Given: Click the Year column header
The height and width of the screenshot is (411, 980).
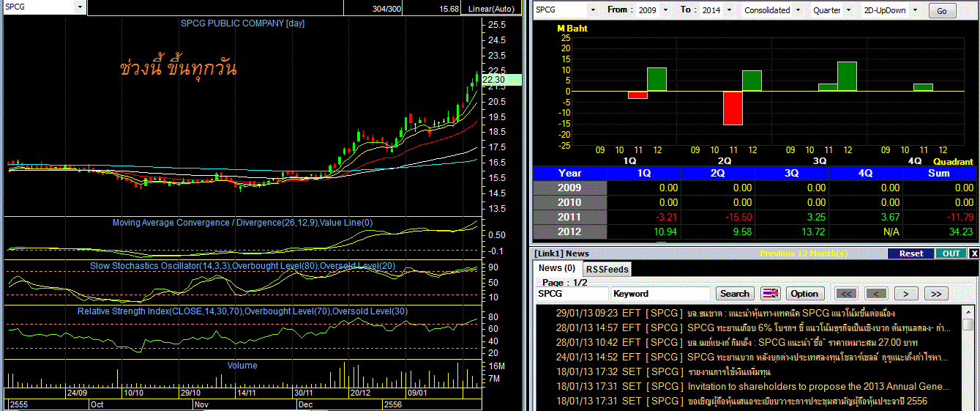Looking at the screenshot, I should click(x=570, y=174).
